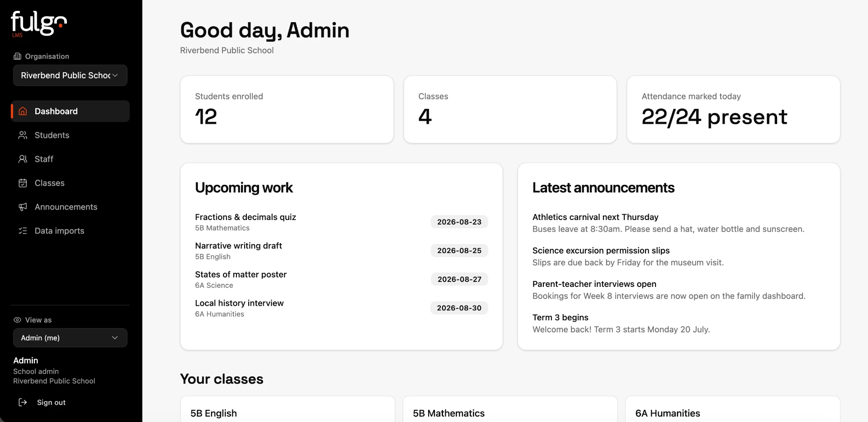Click the View as eye icon

17,320
